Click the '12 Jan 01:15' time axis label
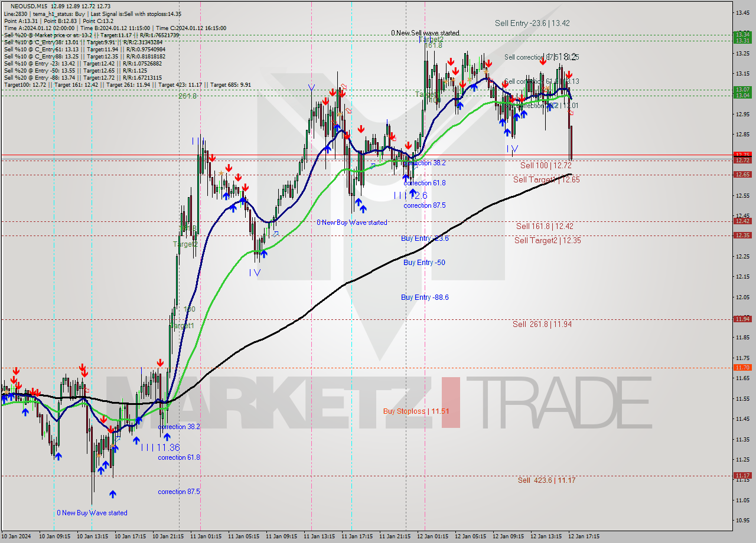756x543 pixels. [433, 537]
